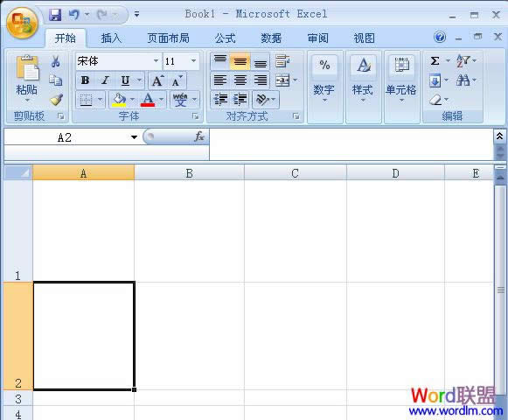Screen dimensions: 508x420
Task: Clear contents with the eraser icon
Action: click(x=435, y=100)
